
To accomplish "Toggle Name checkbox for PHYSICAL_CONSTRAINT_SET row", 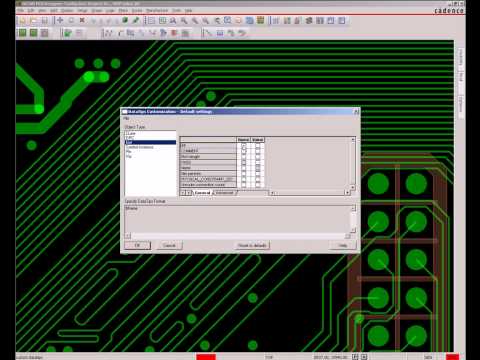I will (x=244, y=179).
